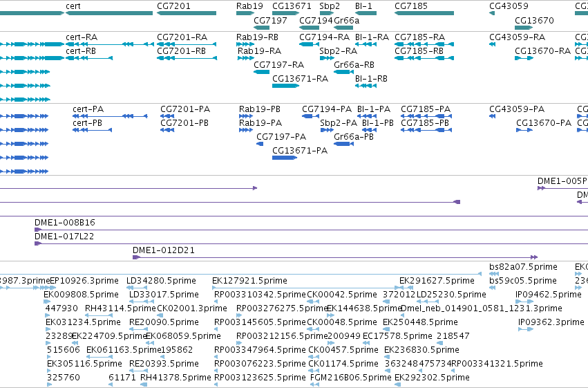Select EST label Dmel_neb_014901_0581_1231.3prime
This screenshot has width=588, height=388.
482,308
